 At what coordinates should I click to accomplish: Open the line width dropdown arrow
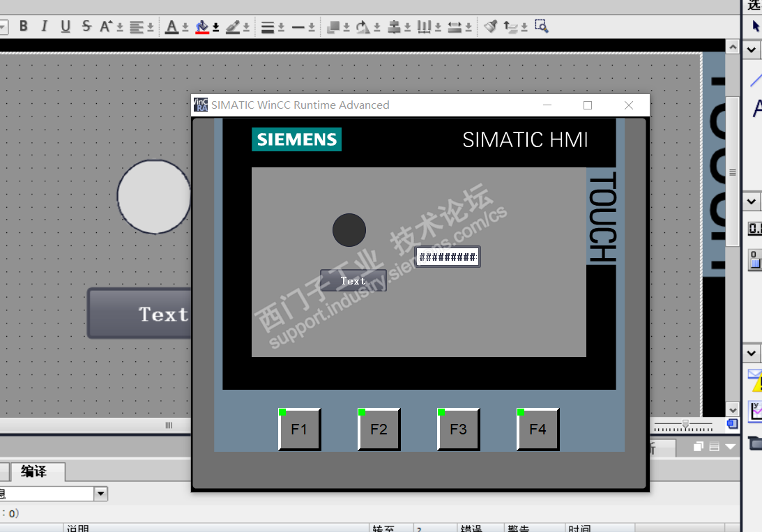click(x=281, y=28)
